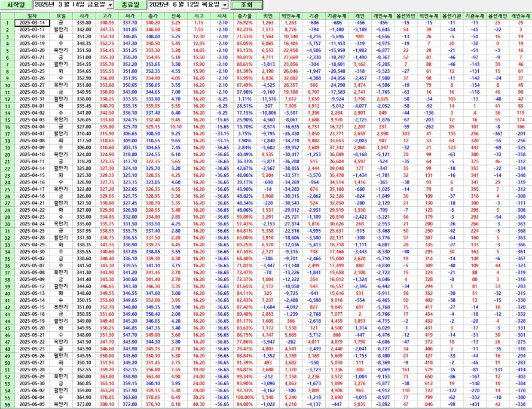Image resolution: width=532 pixels, height=409 pixels.
Task: Click the date cell 2025-06-04
Action: coord(32,398)
